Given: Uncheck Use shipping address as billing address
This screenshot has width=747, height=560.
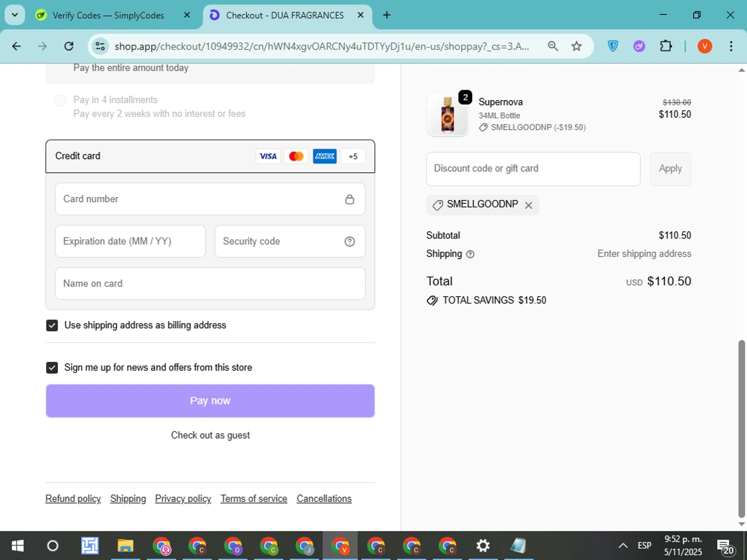Looking at the screenshot, I should pos(52,326).
